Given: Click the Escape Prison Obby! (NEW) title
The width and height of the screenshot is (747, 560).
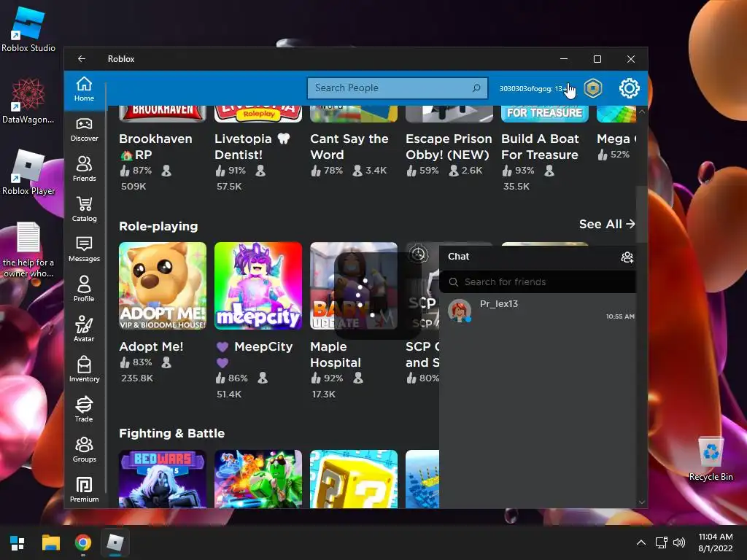Looking at the screenshot, I should 449,147.
